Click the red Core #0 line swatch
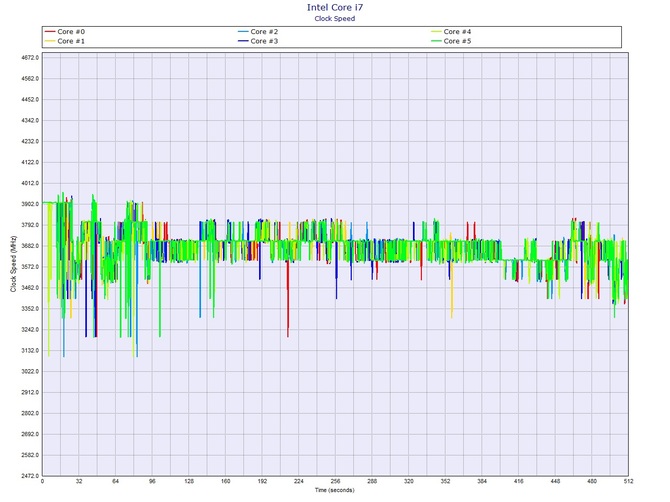 (50, 32)
